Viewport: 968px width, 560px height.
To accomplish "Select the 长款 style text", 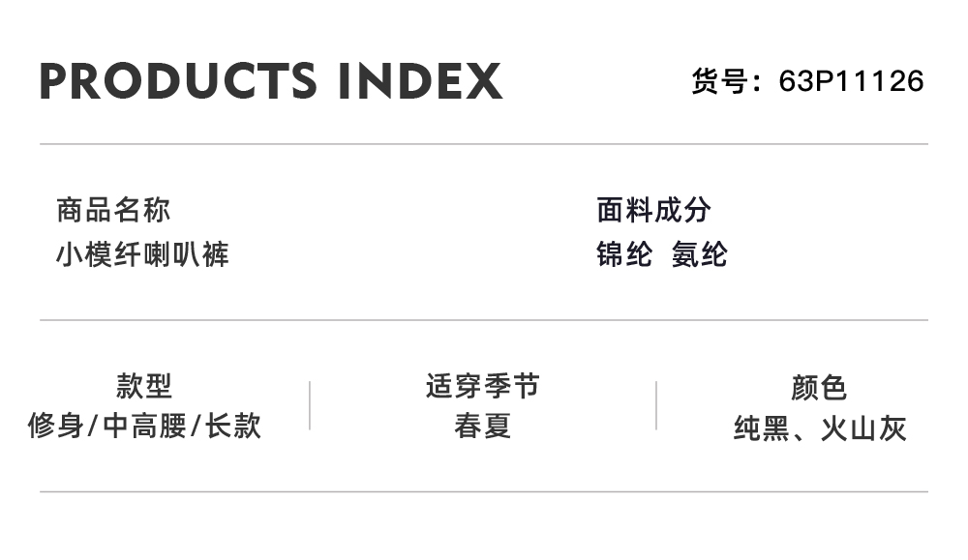I will 233,427.
